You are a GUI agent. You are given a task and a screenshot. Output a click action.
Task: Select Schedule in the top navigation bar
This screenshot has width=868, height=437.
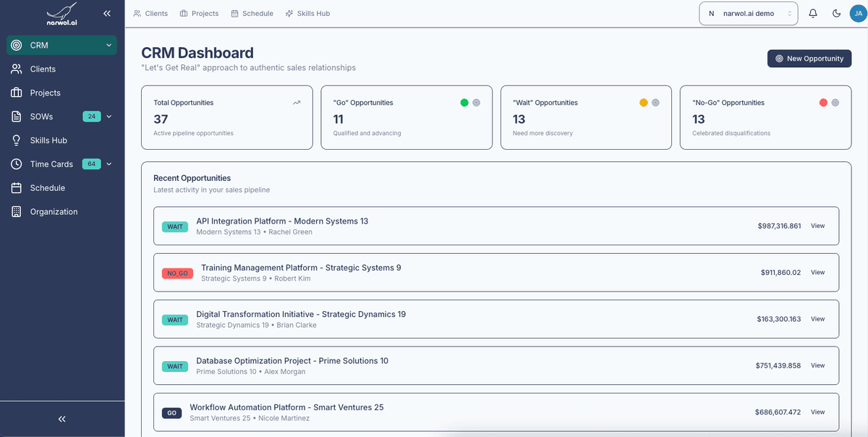coord(252,13)
